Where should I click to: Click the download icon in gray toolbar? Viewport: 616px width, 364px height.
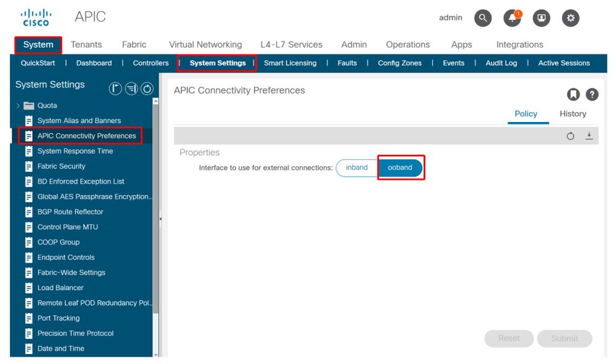(588, 135)
